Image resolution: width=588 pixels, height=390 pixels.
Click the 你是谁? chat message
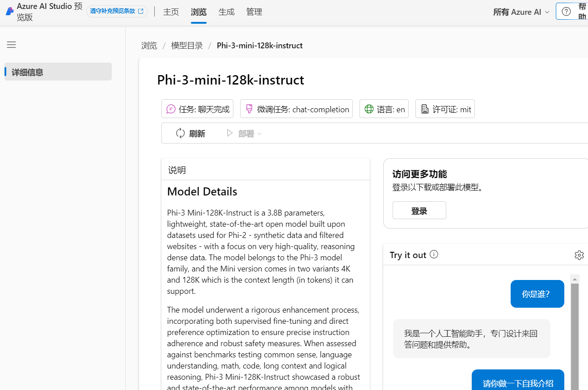click(537, 294)
